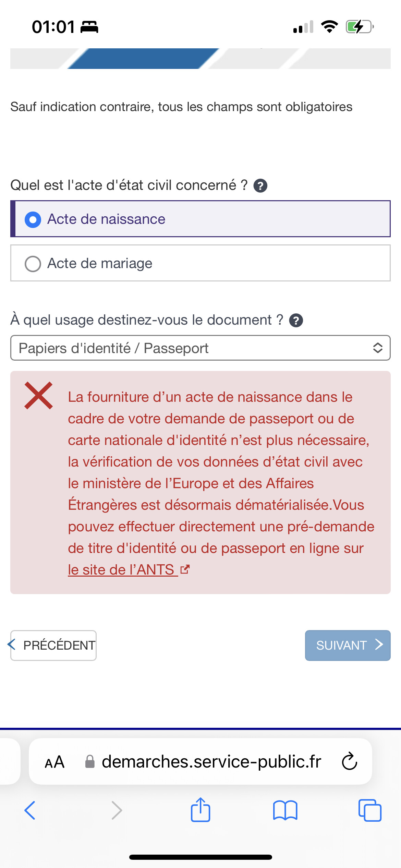Open help for document usage question
The image size is (401, 868).
click(x=296, y=321)
